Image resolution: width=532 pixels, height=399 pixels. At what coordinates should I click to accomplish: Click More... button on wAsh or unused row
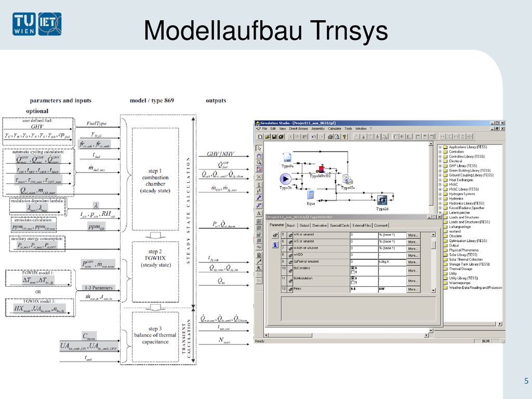(x=413, y=249)
